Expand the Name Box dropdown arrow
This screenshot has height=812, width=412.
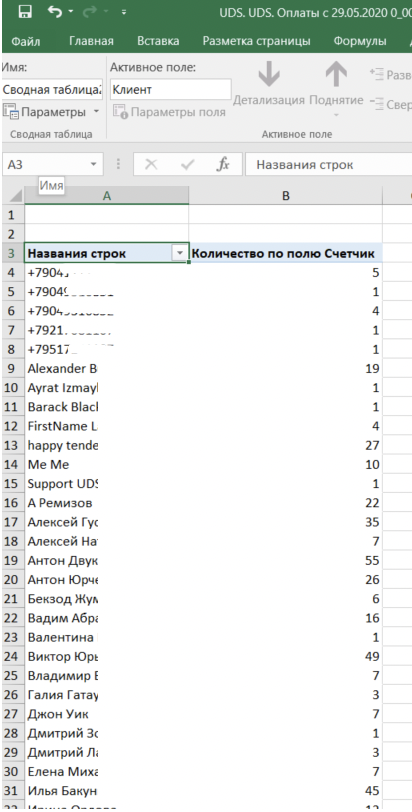click(93, 165)
